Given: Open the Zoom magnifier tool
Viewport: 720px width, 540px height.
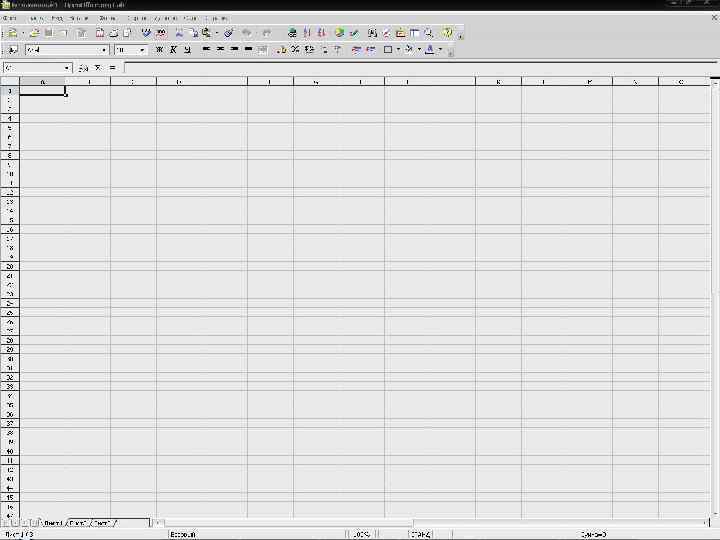Looking at the screenshot, I should point(428,33).
